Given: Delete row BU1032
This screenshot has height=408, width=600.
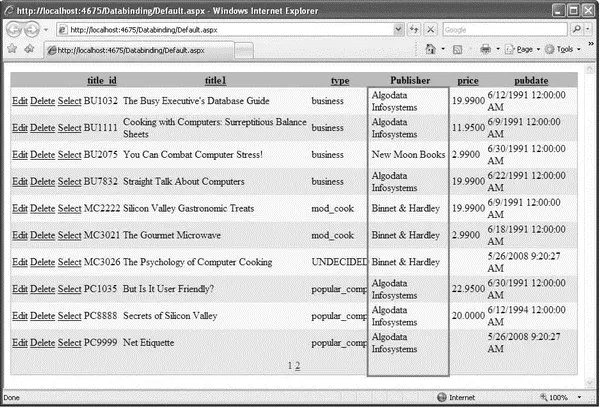Looking at the screenshot, I should 42,101.
